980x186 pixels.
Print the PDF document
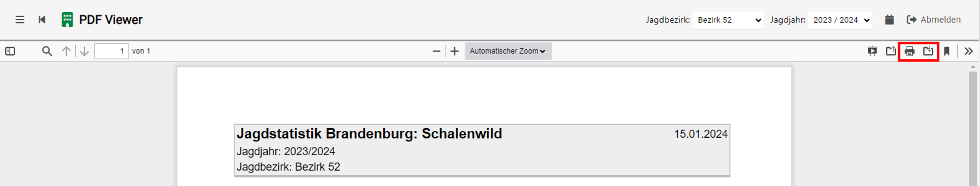[909, 51]
